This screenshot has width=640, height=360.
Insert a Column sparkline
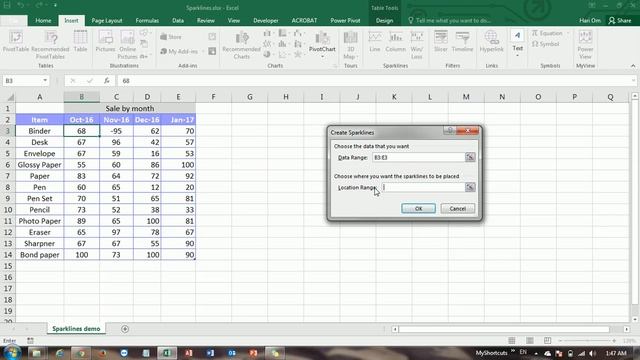[x=396, y=41]
